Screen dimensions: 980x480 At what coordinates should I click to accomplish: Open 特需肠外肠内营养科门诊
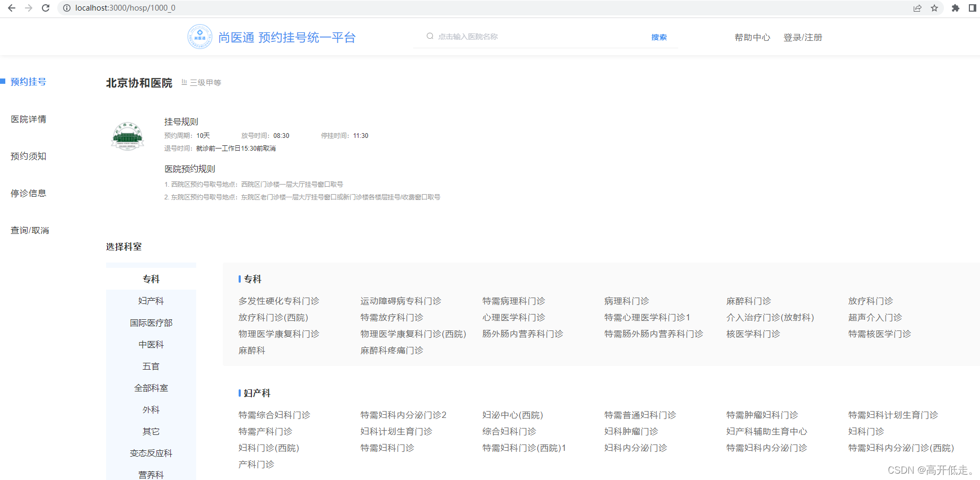coord(654,334)
